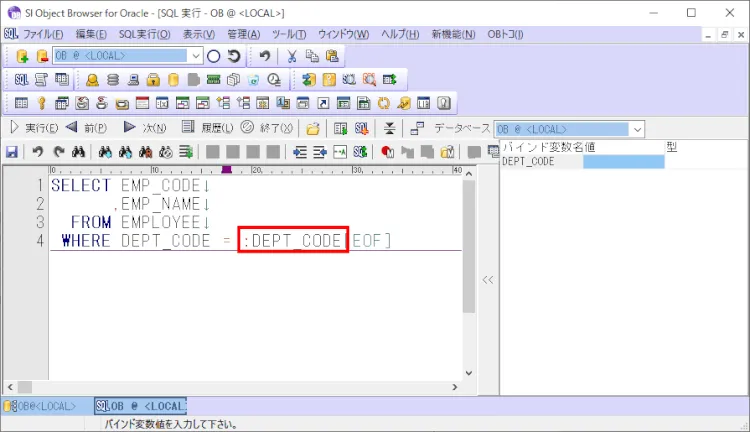
Task: Click the green memory chip icon
Action: 213,79
